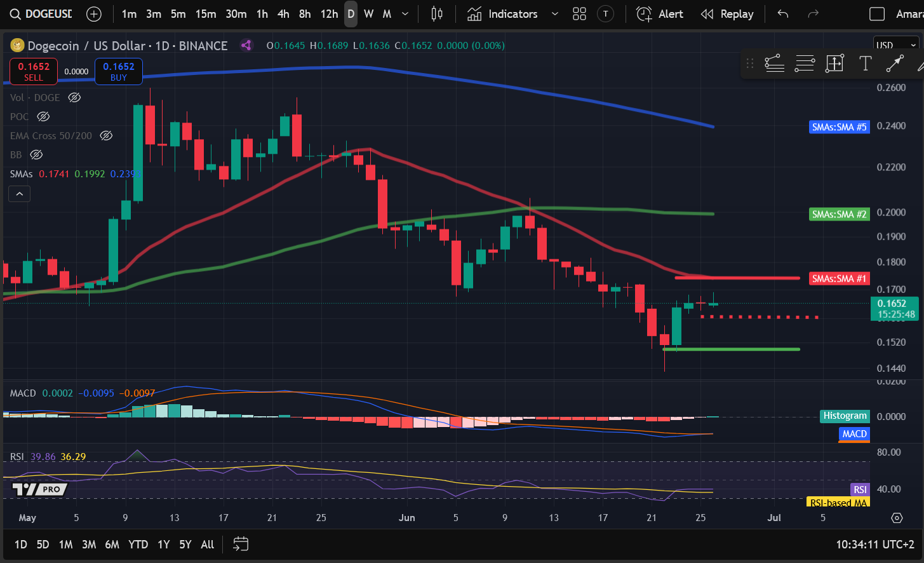Add symbol to compare with plus icon
The image size is (924, 563).
94,14
